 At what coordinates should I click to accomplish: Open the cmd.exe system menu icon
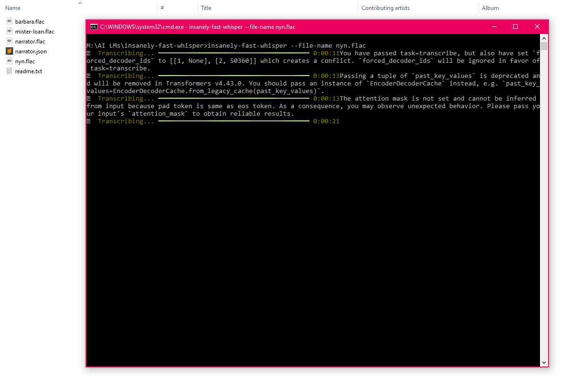point(94,27)
